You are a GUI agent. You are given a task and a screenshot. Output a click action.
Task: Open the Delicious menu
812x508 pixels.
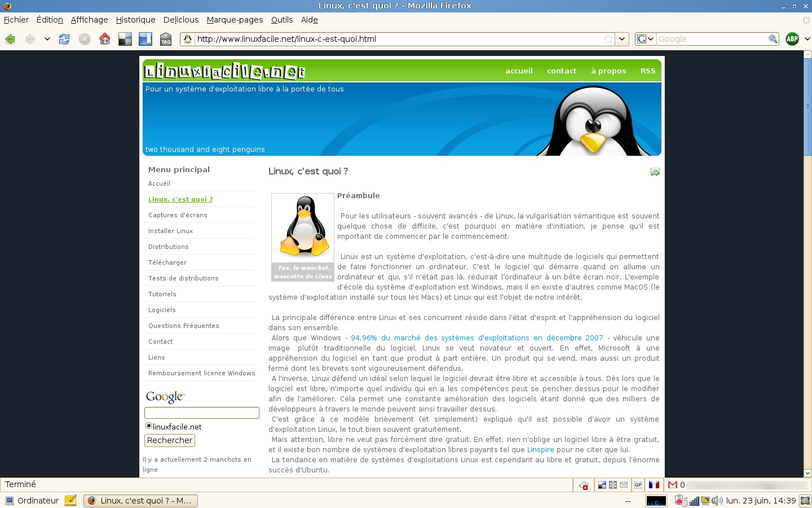click(181, 20)
